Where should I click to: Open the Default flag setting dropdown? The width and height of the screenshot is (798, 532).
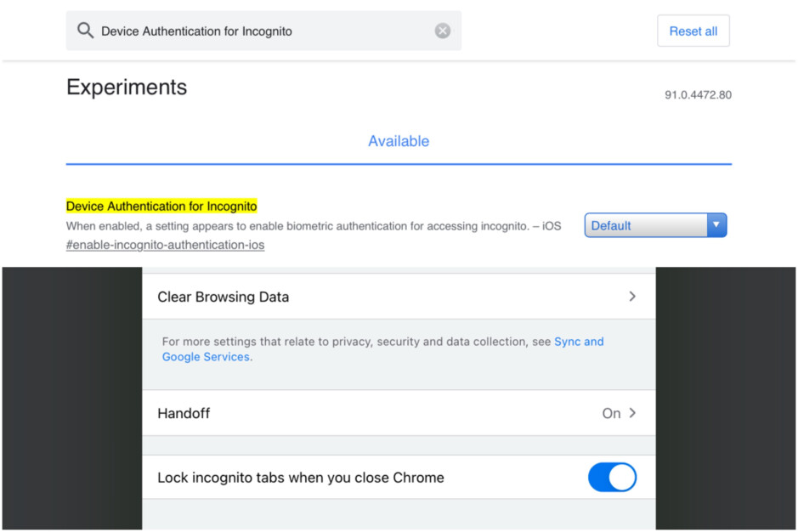click(x=654, y=224)
